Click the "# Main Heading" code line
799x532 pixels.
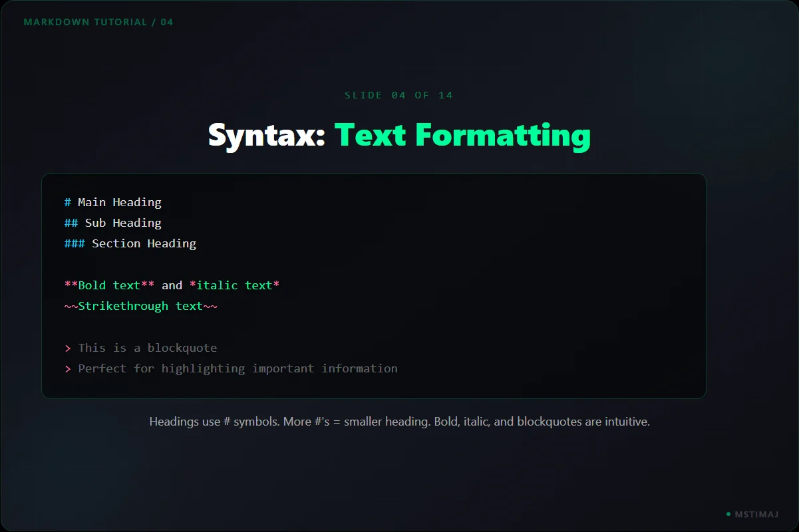(113, 202)
